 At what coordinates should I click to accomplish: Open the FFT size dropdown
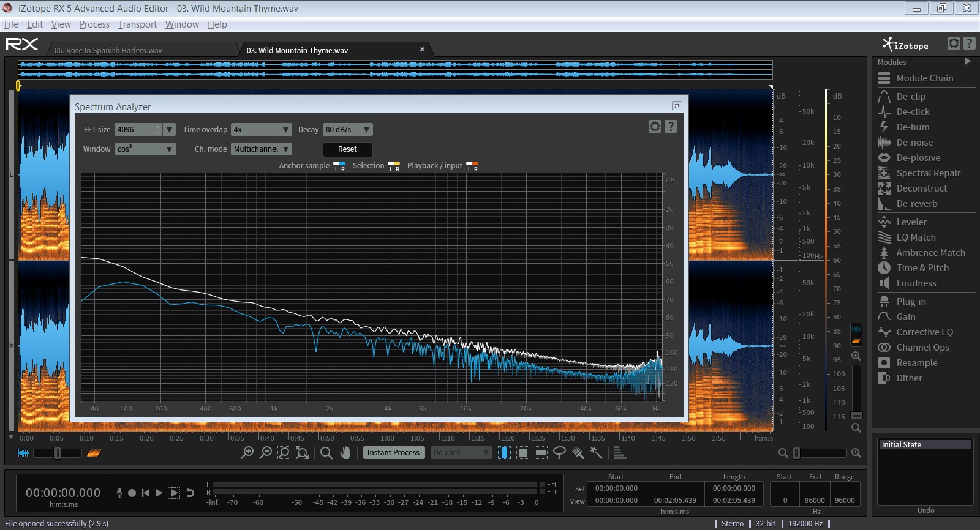coord(170,130)
